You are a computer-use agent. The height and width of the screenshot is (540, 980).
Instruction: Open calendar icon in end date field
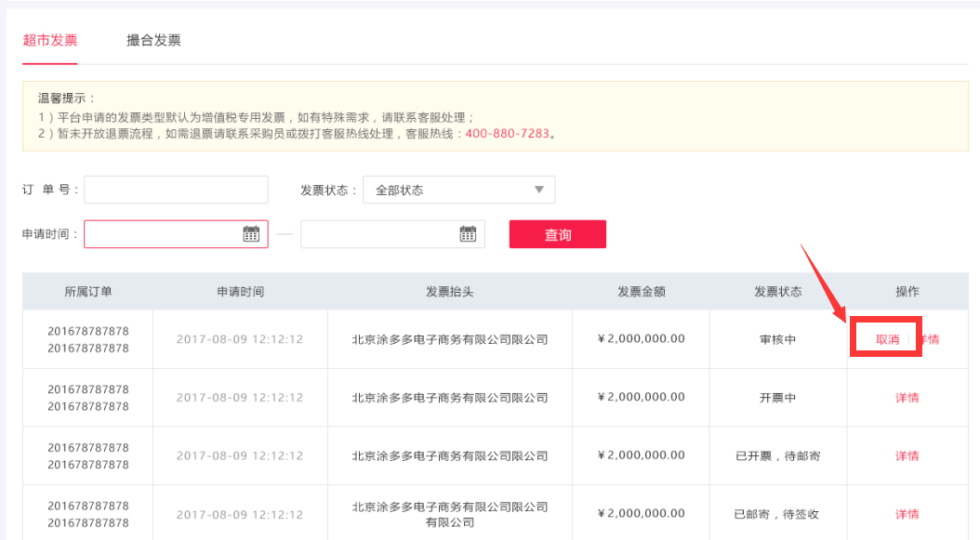(x=468, y=233)
